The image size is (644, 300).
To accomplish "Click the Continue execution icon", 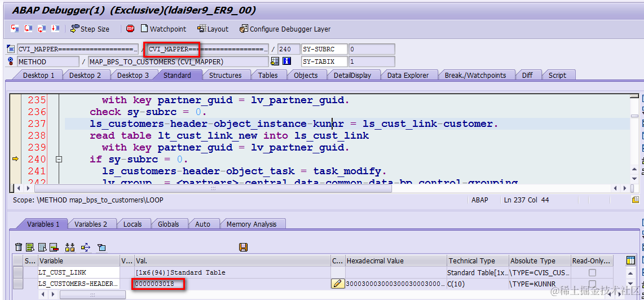I will click(x=55, y=28).
